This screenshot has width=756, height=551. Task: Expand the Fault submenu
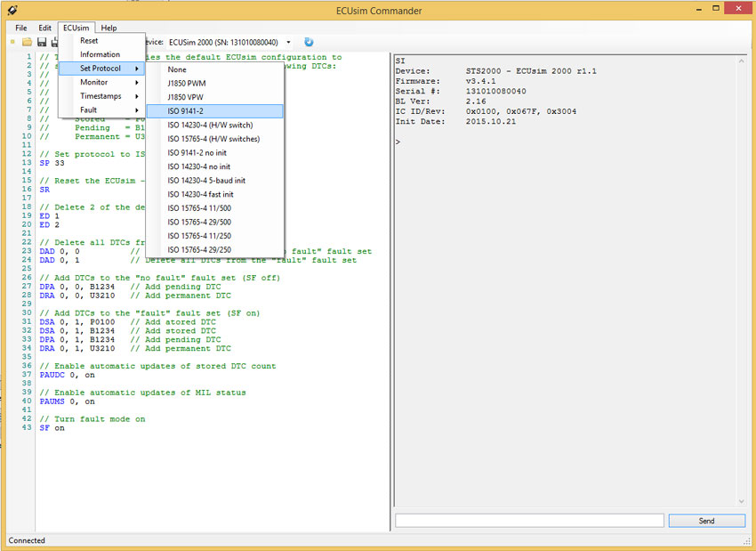(x=101, y=110)
